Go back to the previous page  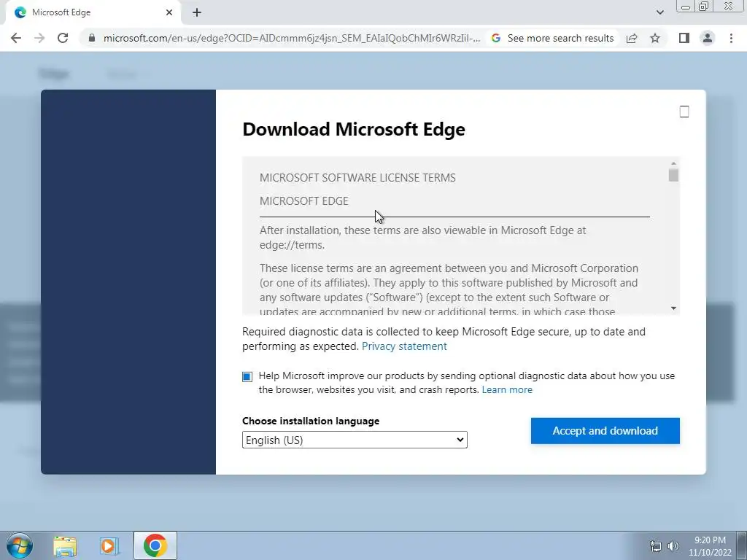(x=16, y=38)
